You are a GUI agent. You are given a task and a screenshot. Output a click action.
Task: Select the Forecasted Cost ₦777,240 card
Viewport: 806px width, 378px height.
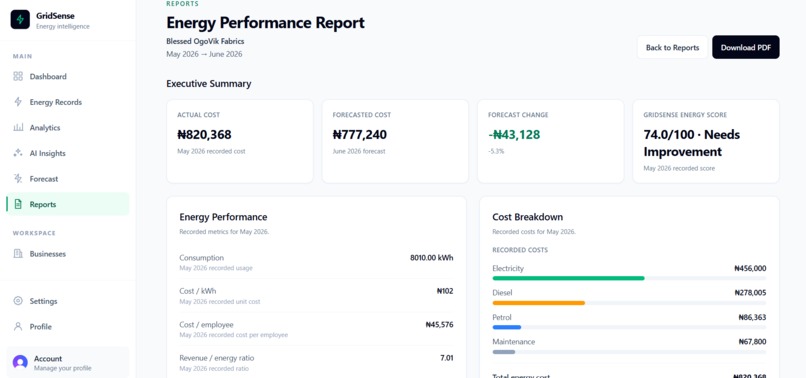pos(395,141)
